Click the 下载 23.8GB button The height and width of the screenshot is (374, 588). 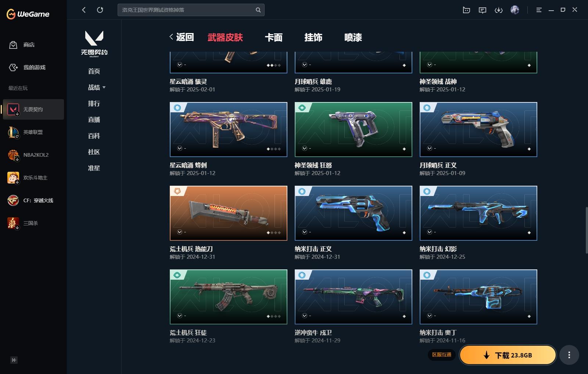pos(508,355)
